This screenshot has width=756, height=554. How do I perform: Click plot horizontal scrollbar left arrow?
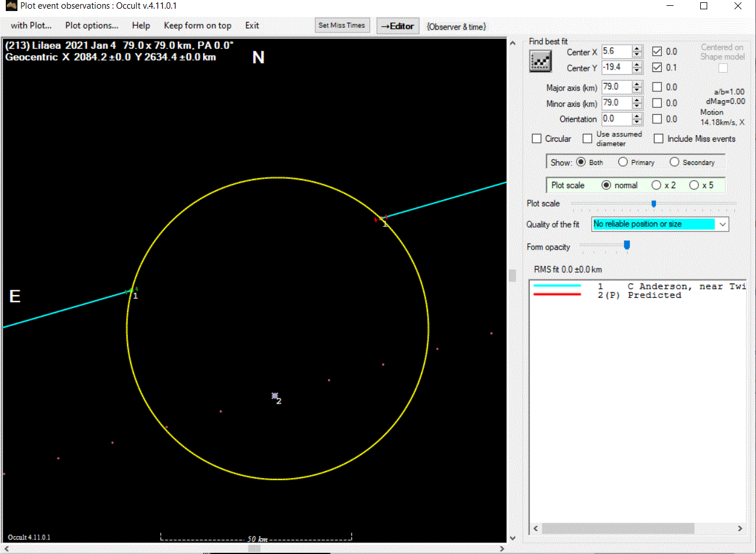coord(7,548)
